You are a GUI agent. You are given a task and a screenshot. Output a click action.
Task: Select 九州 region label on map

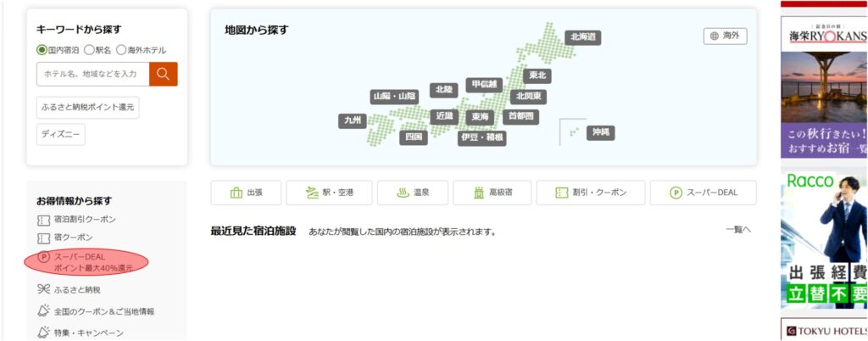(352, 120)
